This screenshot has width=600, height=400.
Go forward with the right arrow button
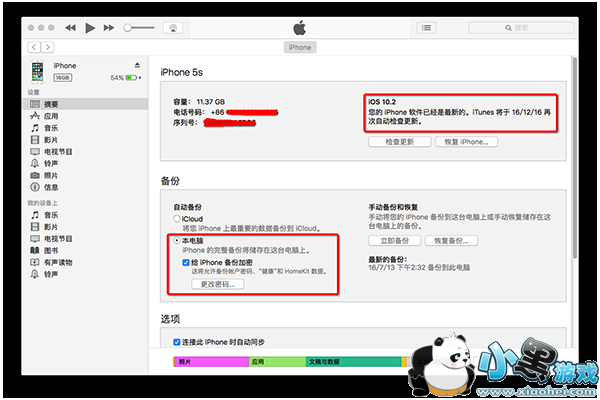(47, 47)
